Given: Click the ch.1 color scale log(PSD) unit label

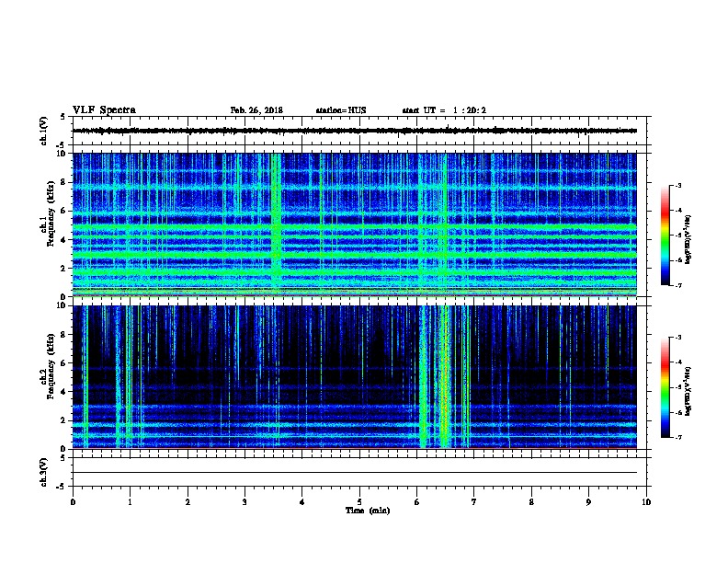Looking at the screenshot, I should (688, 240).
